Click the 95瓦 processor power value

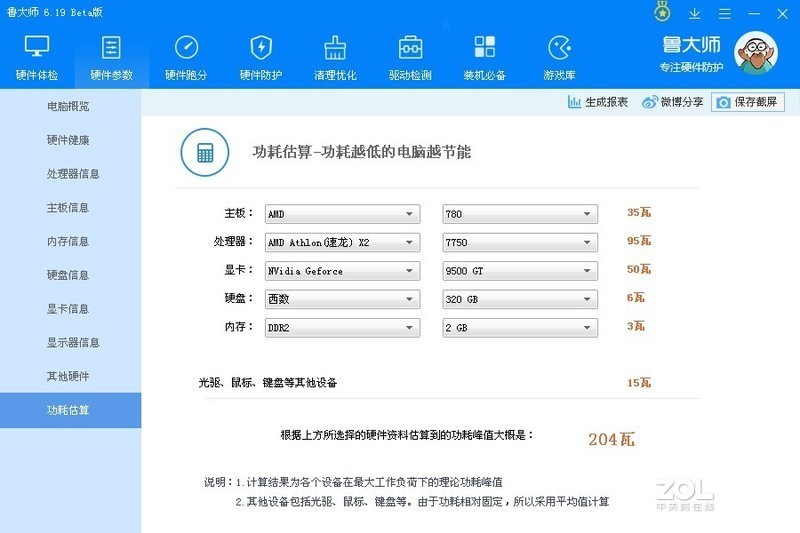coord(639,240)
